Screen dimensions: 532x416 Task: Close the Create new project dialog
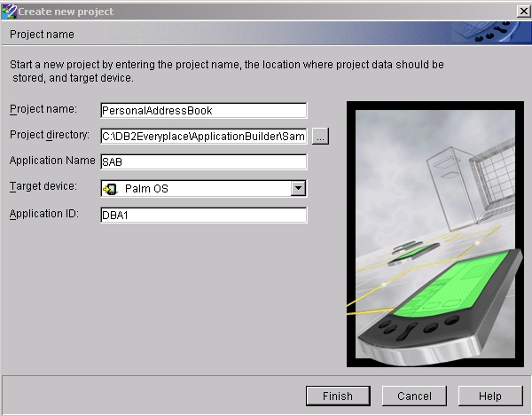point(524,12)
